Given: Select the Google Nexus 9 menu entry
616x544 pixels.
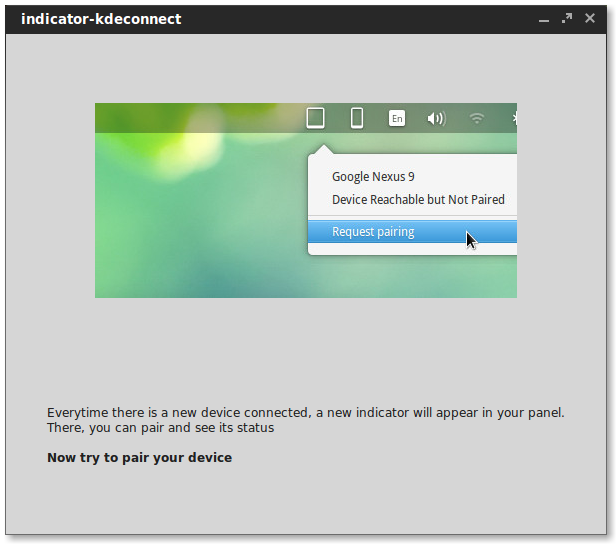Looking at the screenshot, I should tap(373, 177).
